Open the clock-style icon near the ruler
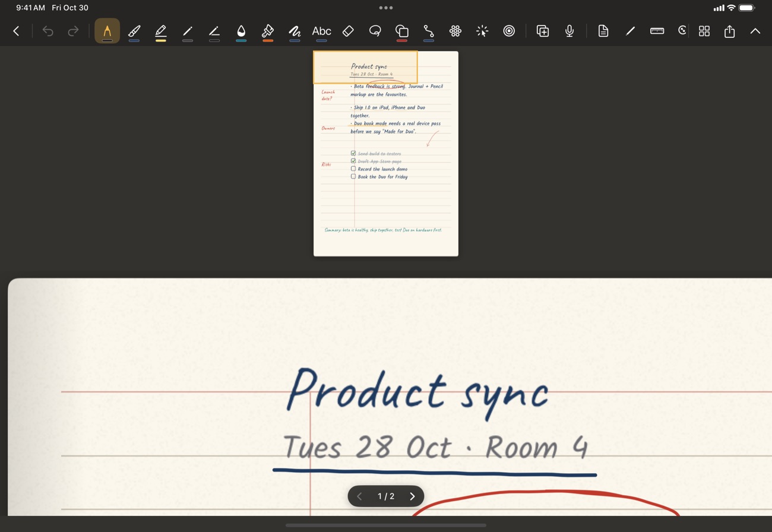 coord(683,31)
